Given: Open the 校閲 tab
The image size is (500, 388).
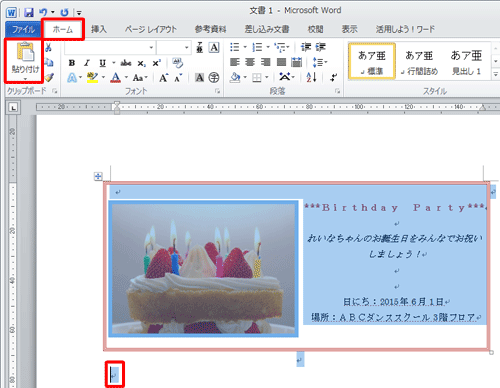Looking at the screenshot, I should click(x=315, y=29).
